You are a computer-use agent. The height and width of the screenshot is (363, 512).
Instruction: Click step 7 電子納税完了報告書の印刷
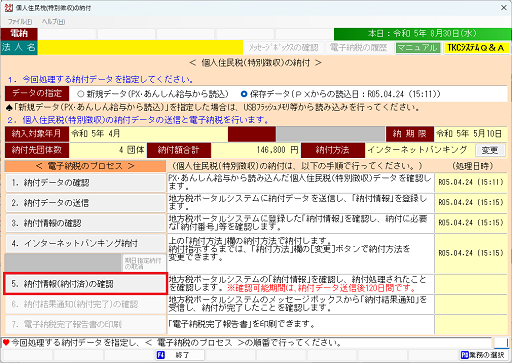coord(86,324)
